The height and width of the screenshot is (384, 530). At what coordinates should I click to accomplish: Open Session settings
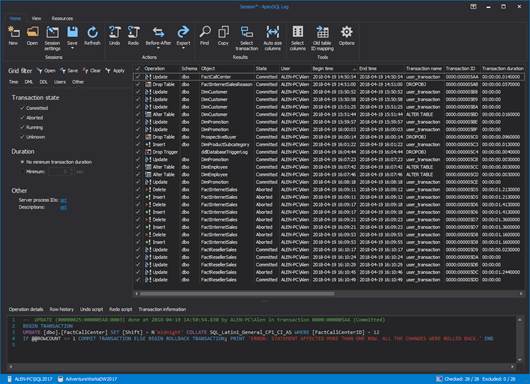[52, 38]
